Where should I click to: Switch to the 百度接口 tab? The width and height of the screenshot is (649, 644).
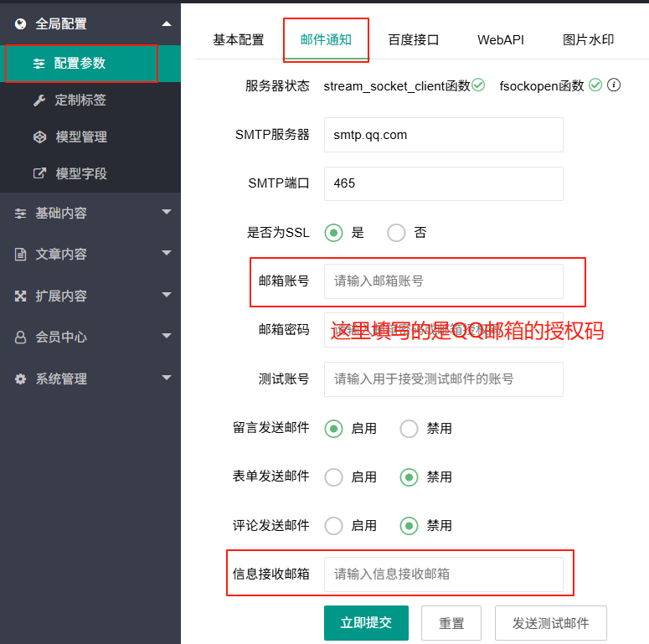(x=413, y=39)
